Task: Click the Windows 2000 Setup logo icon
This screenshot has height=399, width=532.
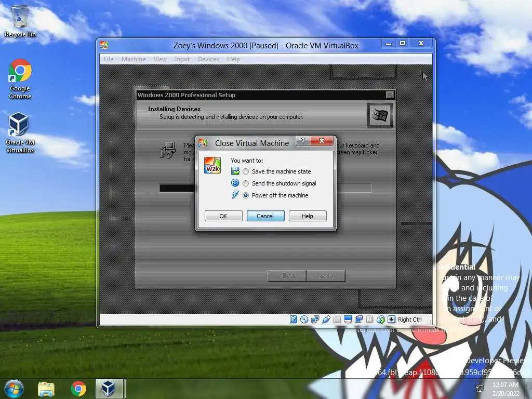Action: (x=380, y=116)
